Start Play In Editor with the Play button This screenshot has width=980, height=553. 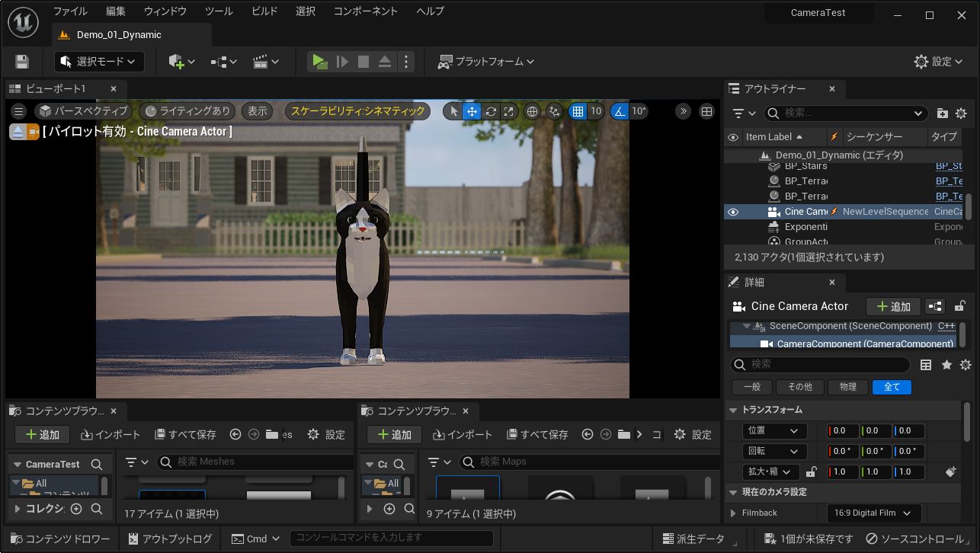point(319,61)
